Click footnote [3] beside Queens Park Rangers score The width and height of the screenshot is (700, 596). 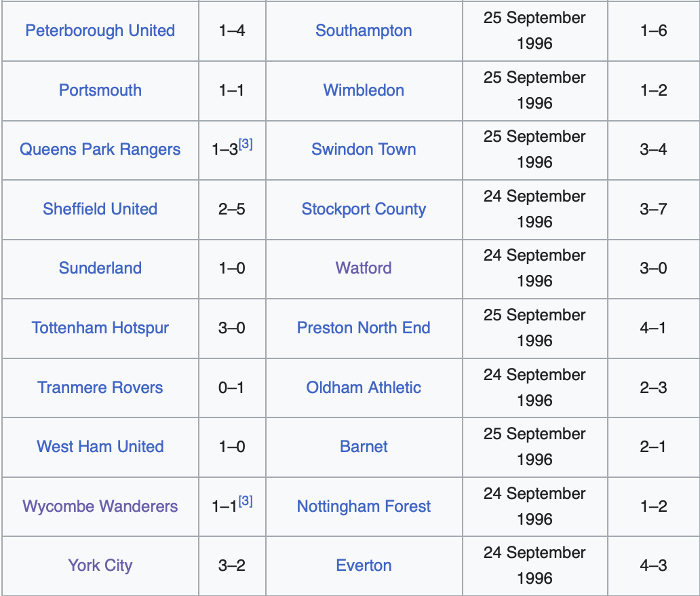pos(246,144)
